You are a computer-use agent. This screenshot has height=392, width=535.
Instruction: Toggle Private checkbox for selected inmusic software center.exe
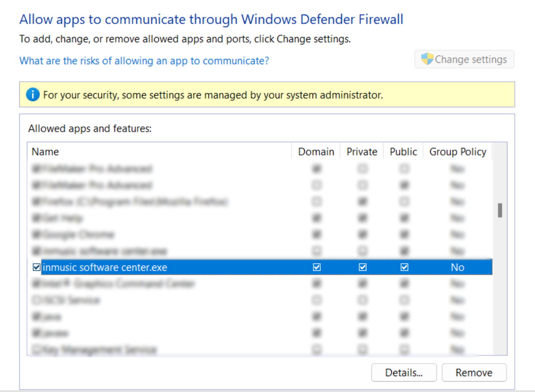pos(362,267)
